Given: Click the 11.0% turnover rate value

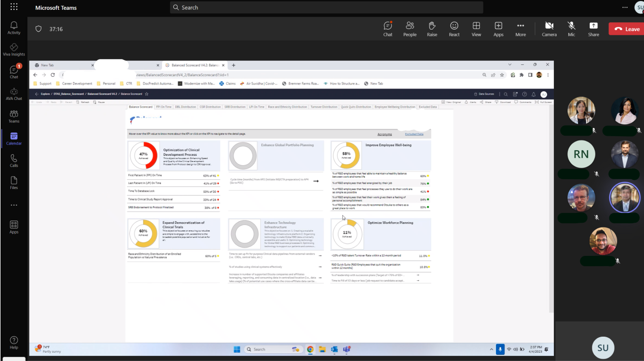Looking at the screenshot, I should [x=423, y=256].
